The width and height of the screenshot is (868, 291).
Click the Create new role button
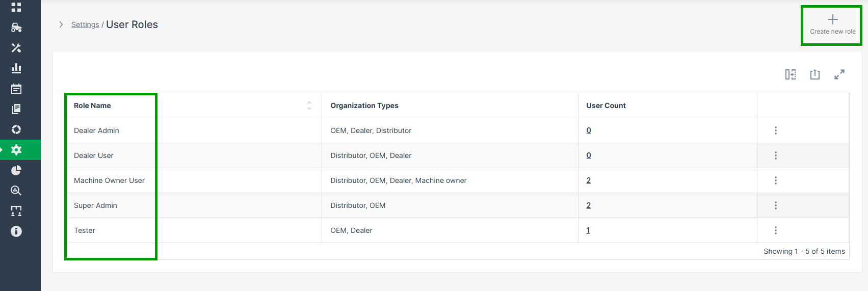pyautogui.click(x=832, y=25)
